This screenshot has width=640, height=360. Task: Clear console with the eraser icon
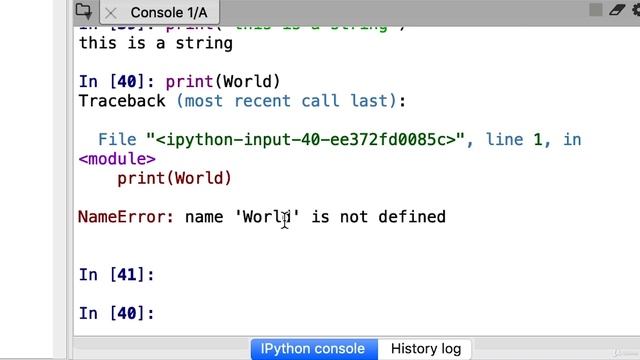click(x=617, y=10)
